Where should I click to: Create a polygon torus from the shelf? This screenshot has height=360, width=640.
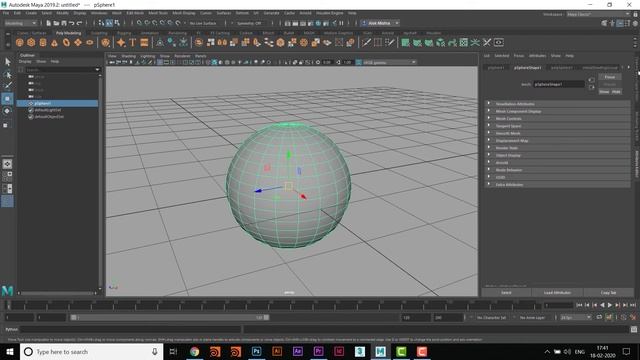tap(66, 42)
